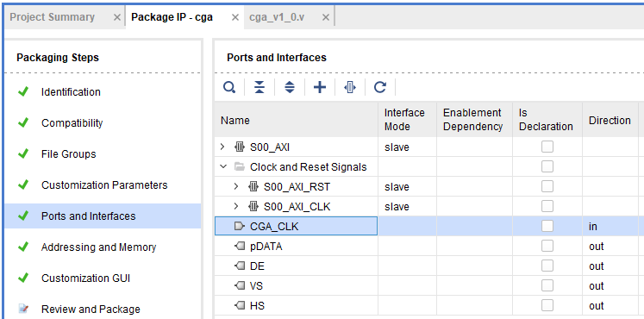Go to Addressing and Memory step

click(x=98, y=247)
